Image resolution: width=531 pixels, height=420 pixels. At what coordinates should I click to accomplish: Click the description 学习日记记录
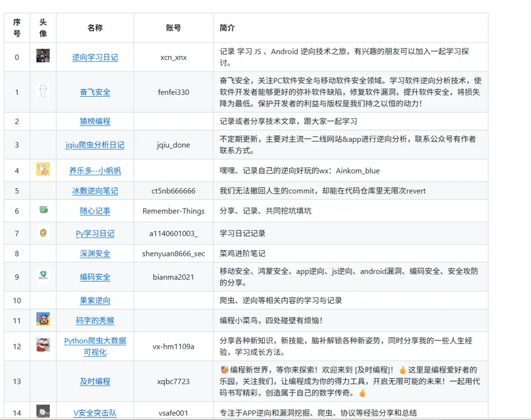pos(242,233)
